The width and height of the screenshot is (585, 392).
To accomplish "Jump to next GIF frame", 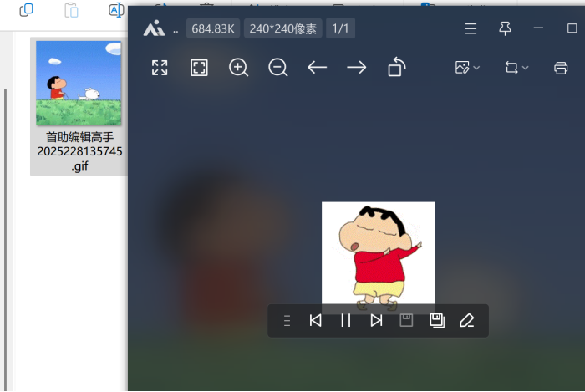I will click(376, 320).
